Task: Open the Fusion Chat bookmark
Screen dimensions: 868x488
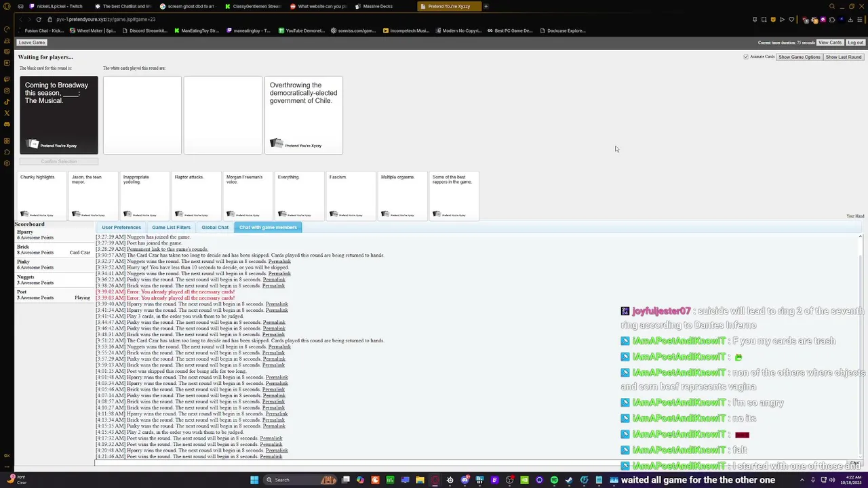Action: (42, 30)
